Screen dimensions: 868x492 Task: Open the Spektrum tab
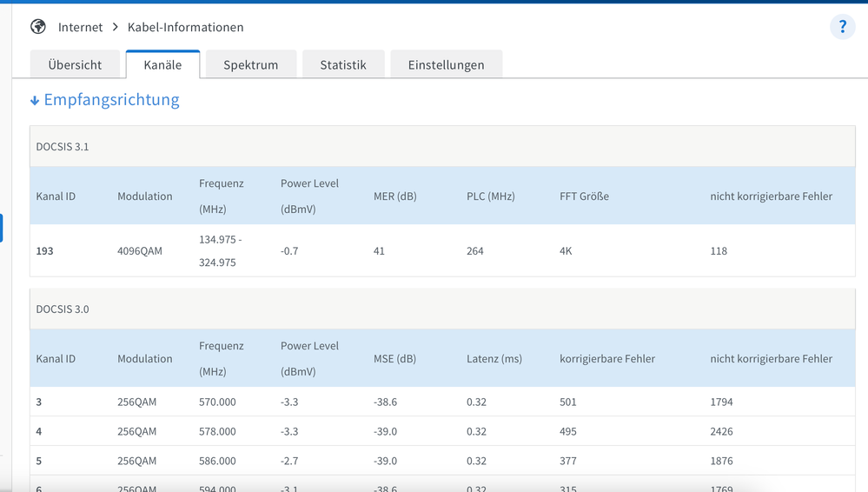click(x=250, y=64)
